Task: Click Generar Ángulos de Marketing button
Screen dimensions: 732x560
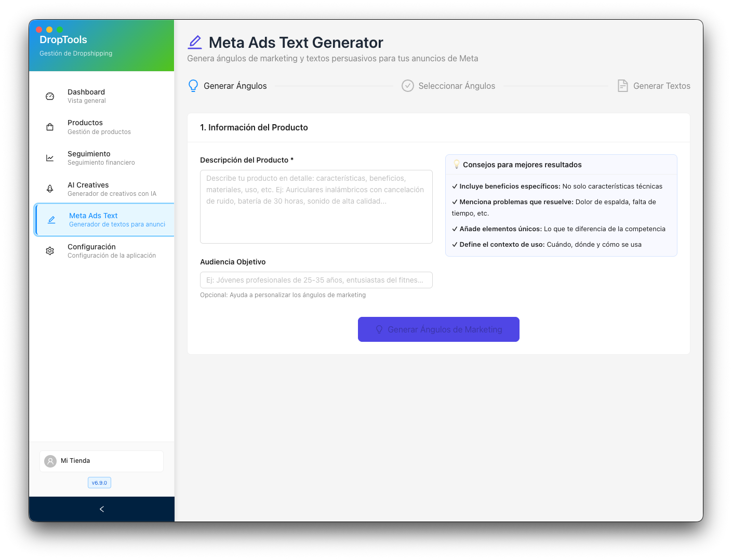Action: click(438, 329)
